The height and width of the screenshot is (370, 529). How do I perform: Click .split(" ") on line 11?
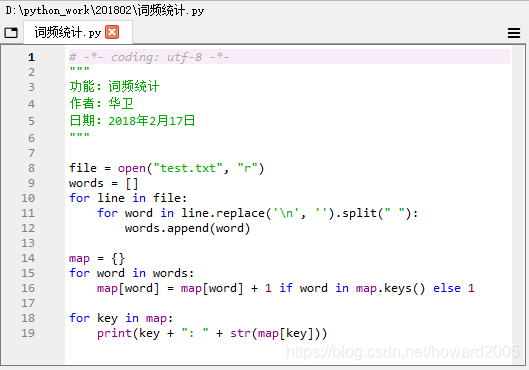pyautogui.click(x=373, y=213)
